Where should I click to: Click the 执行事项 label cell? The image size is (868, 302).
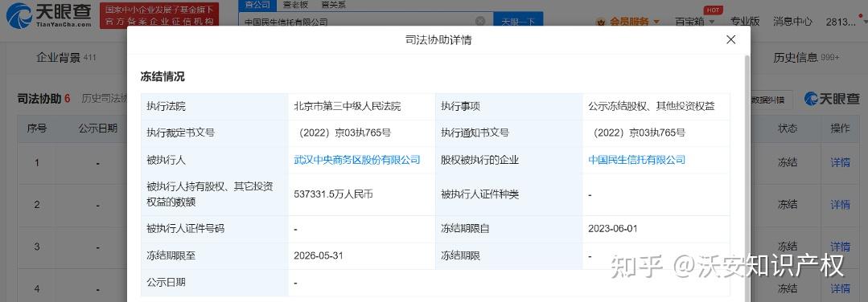click(509, 107)
